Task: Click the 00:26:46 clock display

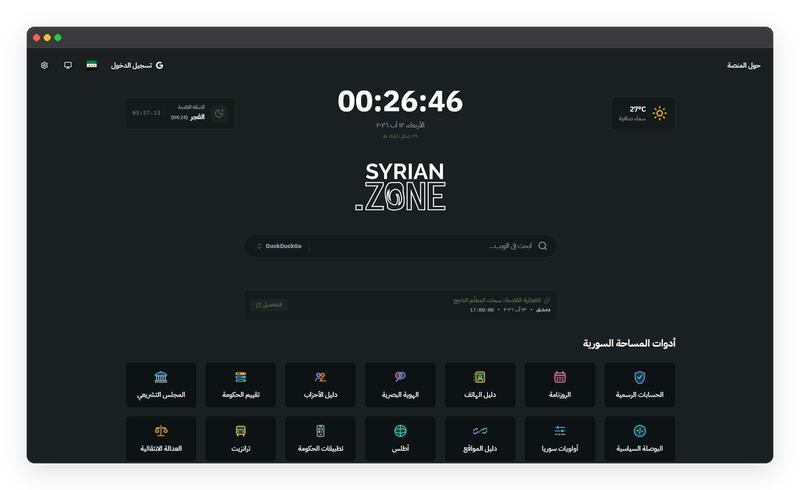Action: pyautogui.click(x=400, y=101)
